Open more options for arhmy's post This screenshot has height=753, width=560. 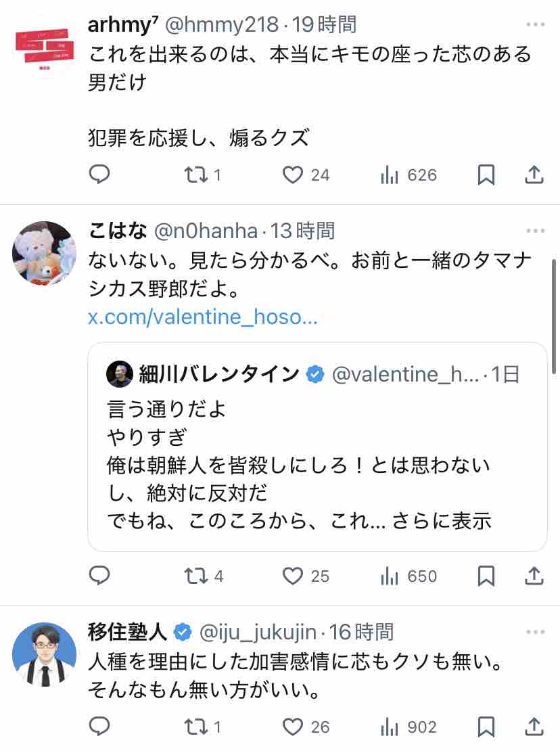tap(535, 24)
